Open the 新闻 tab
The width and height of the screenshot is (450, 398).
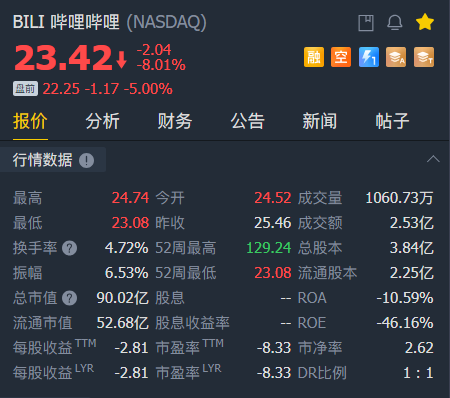coord(320,121)
